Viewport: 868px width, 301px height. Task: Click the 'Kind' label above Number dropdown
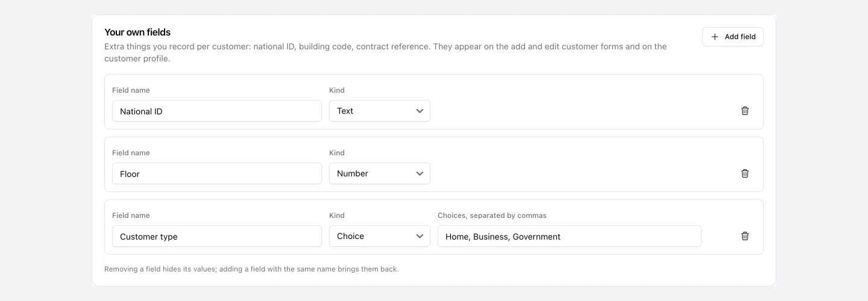[x=337, y=153]
